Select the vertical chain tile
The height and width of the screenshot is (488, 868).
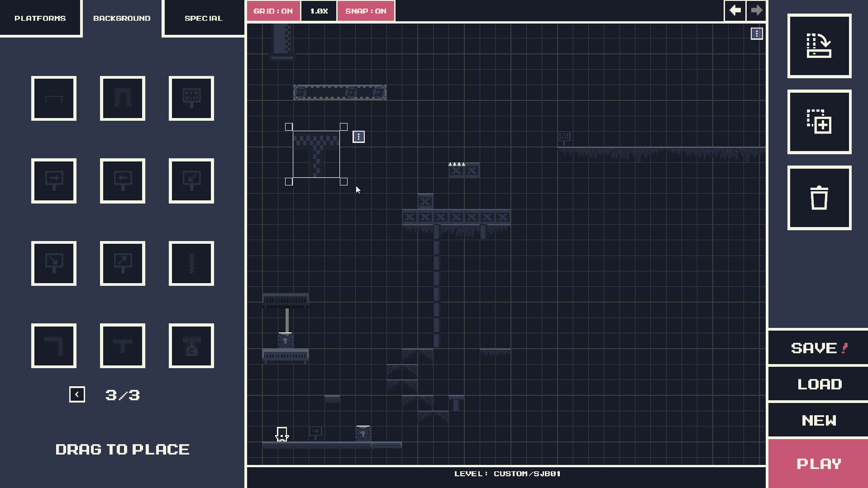pyautogui.click(x=191, y=264)
